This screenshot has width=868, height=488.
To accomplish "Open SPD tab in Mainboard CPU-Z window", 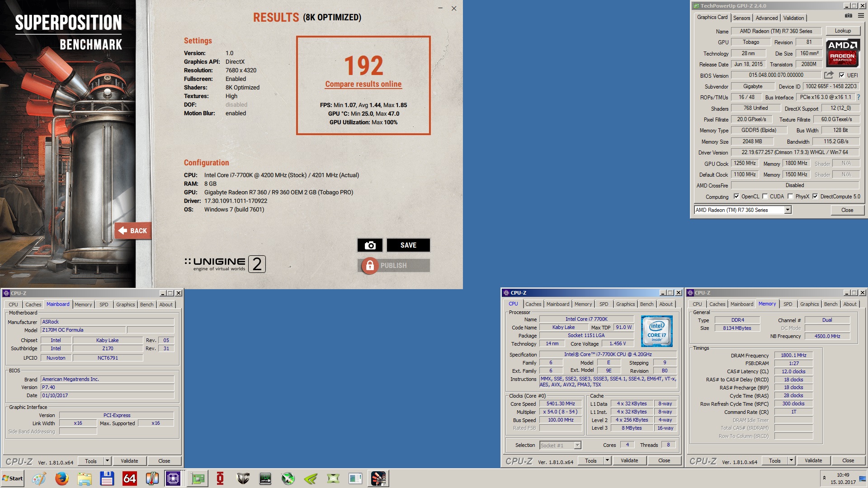I will point(104,305).
